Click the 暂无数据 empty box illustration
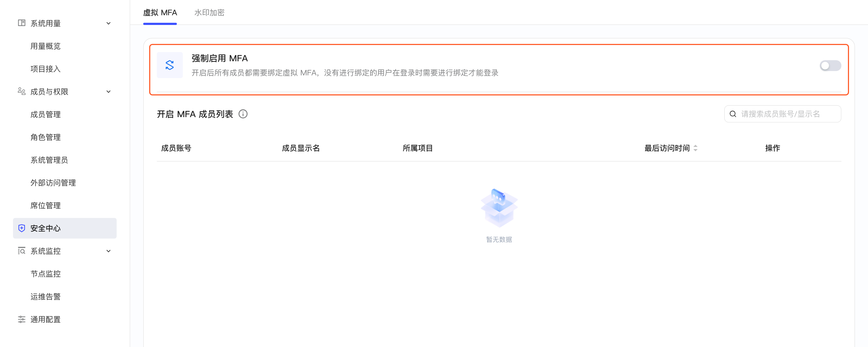868x347 pixels. pyautogui.click(x=499, y=208)
